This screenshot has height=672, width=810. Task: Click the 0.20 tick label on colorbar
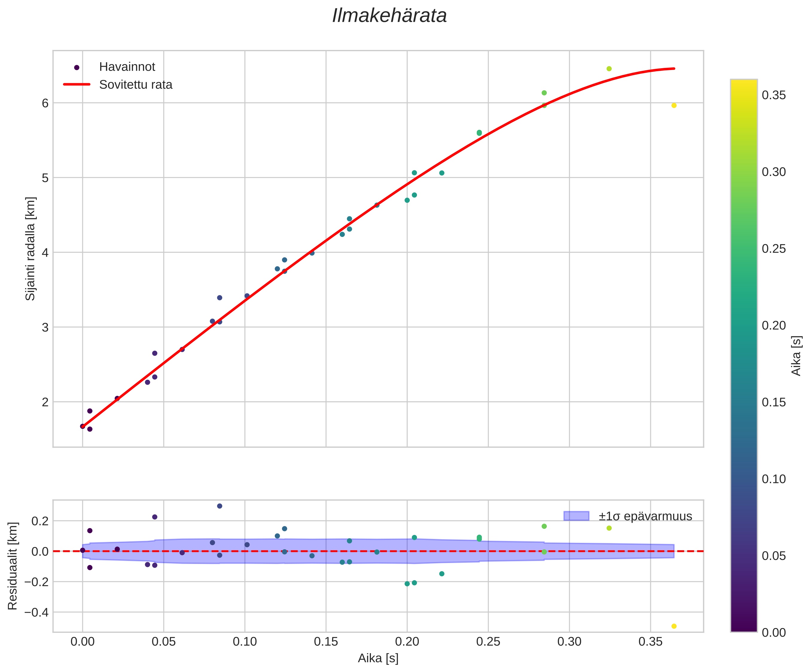tap(774, 326)
